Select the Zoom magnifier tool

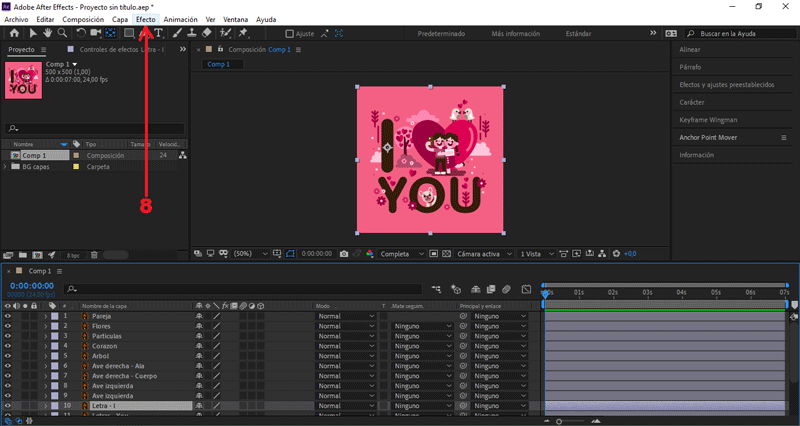63,33
